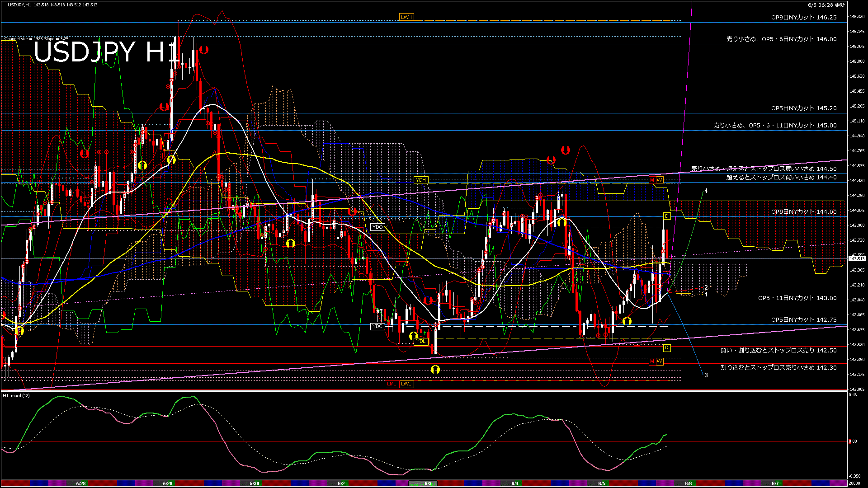Click the orange LWH level label

[406, 17]
